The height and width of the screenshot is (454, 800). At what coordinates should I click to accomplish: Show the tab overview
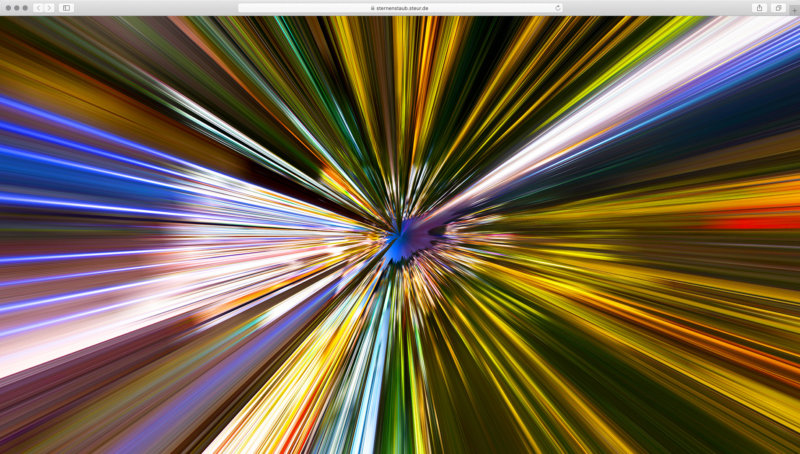(778, 7)
